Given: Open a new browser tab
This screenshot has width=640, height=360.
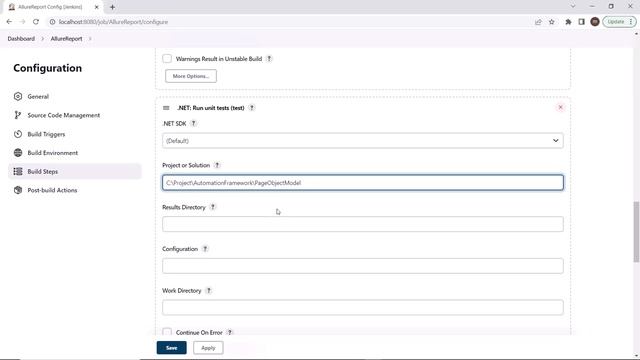Looking at the screenshot, I should 112,7.
